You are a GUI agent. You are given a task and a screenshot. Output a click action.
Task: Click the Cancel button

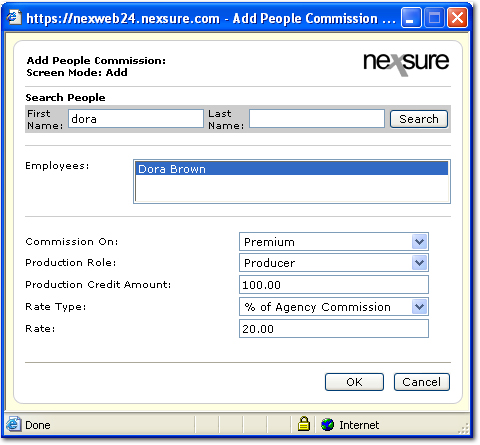[422, 382]
